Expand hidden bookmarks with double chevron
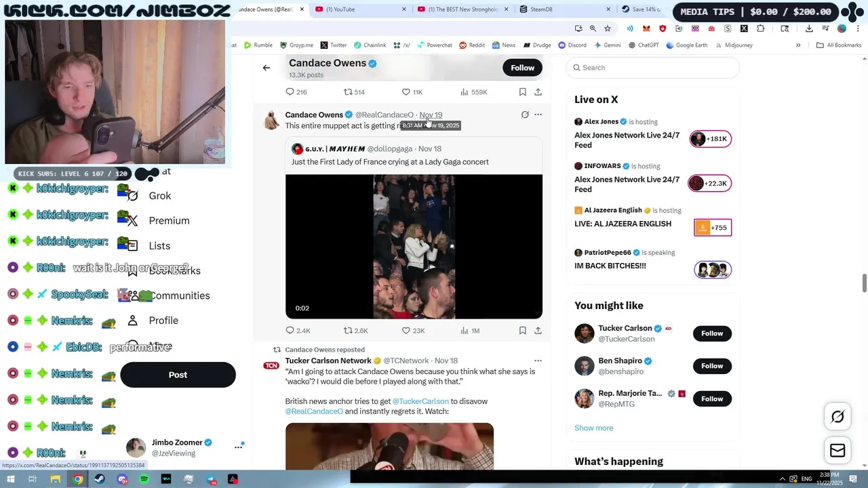The image size is (868, 488). (x=798, y=45)
